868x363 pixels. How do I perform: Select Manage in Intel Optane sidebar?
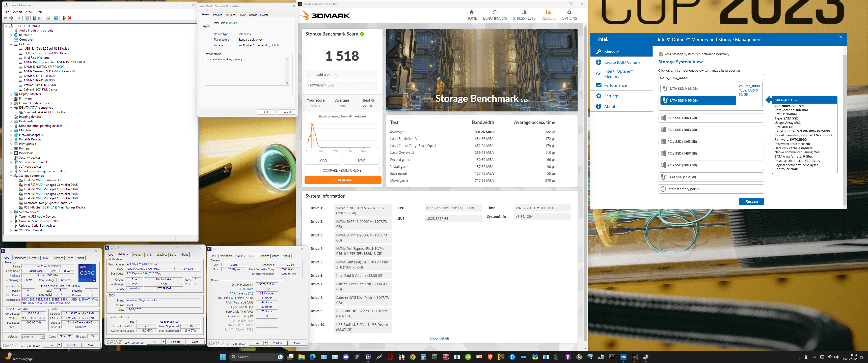coord(621,51)
